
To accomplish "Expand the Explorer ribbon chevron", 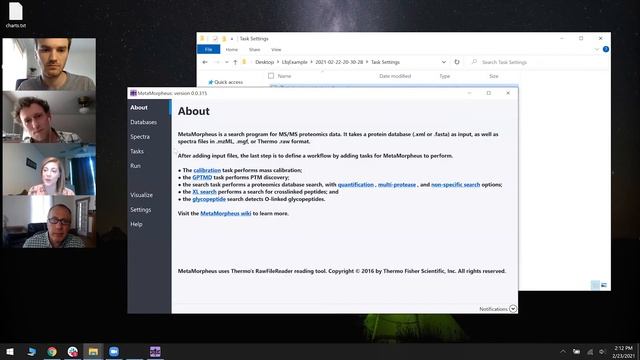I will [x=596, y=49].
